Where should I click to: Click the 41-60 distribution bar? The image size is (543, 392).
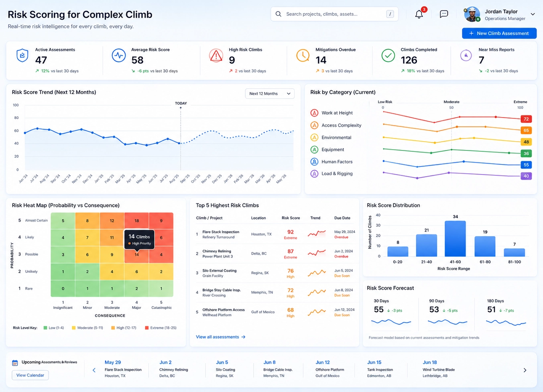click(x=455, y=239)
